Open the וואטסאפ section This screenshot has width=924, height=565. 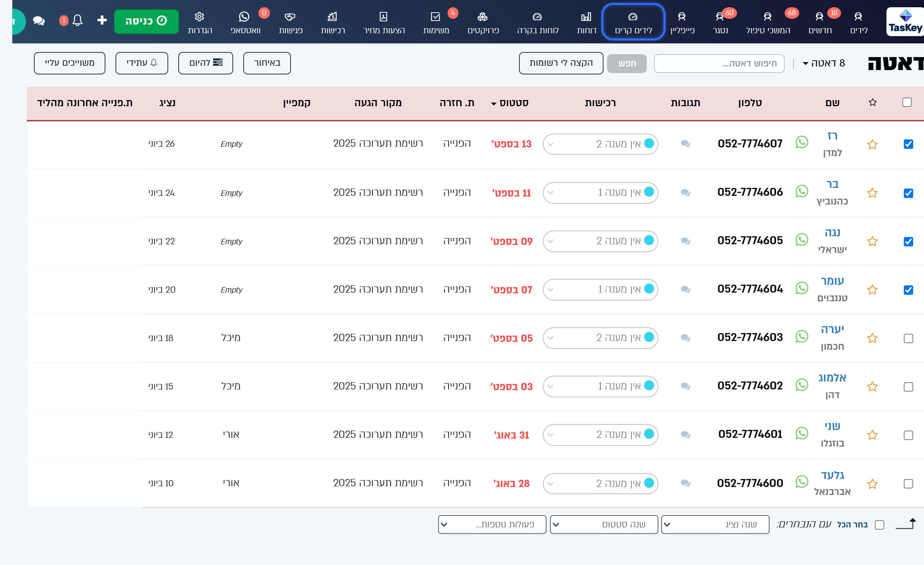(245, 23)
